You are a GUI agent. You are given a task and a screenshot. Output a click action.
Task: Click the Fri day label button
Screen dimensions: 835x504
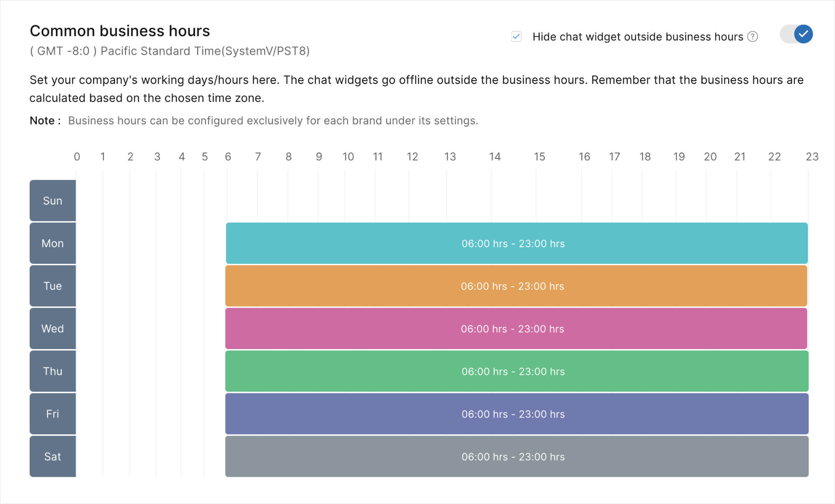(53, 413)
